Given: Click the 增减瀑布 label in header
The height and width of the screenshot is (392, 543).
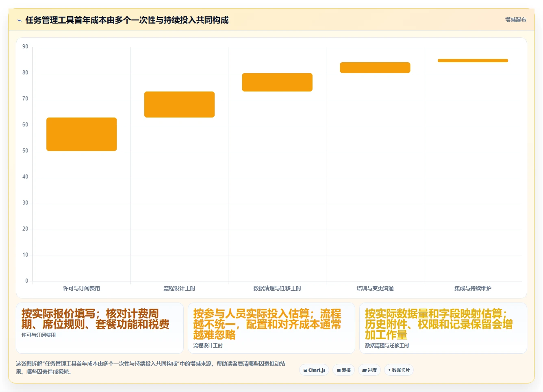Looking at the screenshot, I should pyautogui.click(x=515, y=20).
